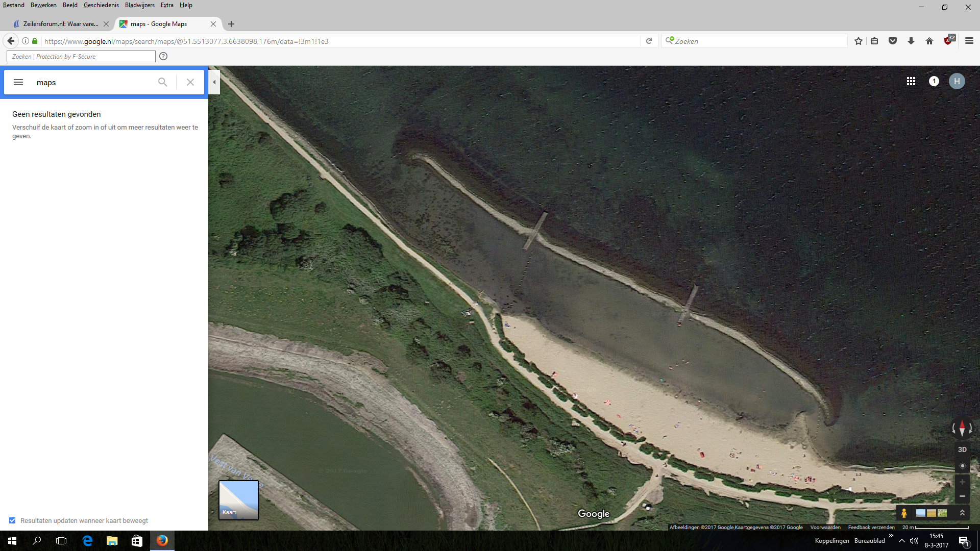Expand the imagery strip with double chevron
The width and height of the screenshot is (980, 551).
(x=962, y=513)
